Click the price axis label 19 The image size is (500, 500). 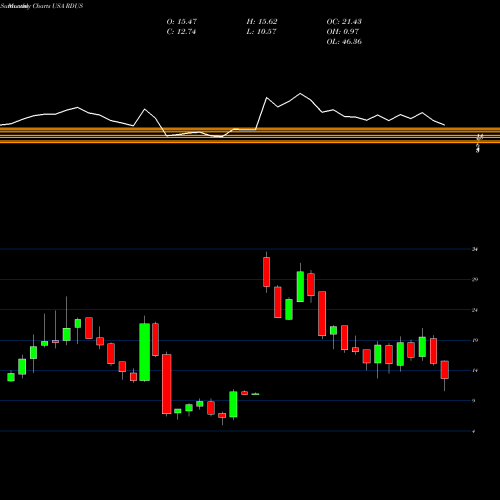(x=475, y=340)
